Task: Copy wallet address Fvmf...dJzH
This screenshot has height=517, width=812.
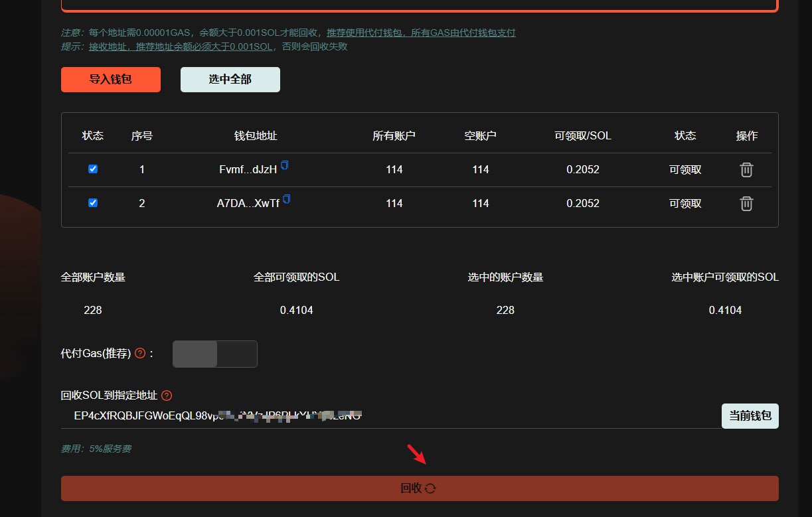Action: [x=285, y=165]
